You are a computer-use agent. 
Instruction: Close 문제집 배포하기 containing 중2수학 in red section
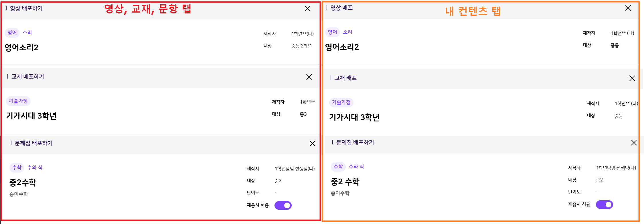tap(312, 143)
